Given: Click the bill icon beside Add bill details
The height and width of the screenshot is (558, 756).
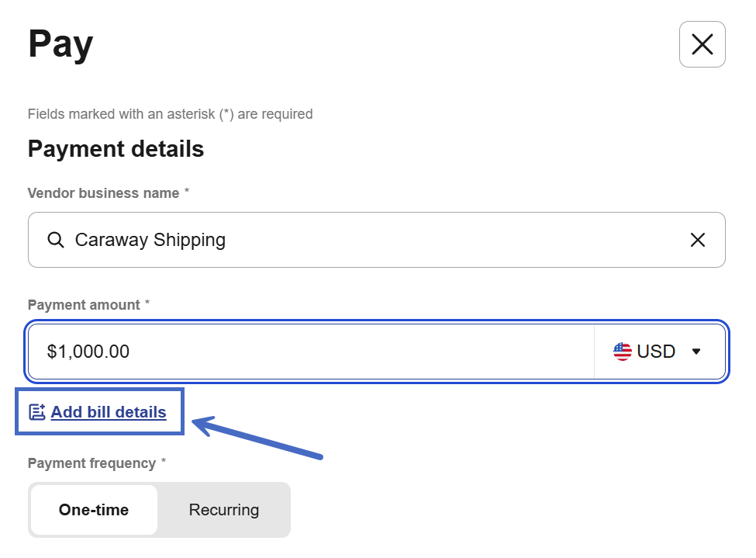Looking at the screenshot, I should tap(36, 412).
